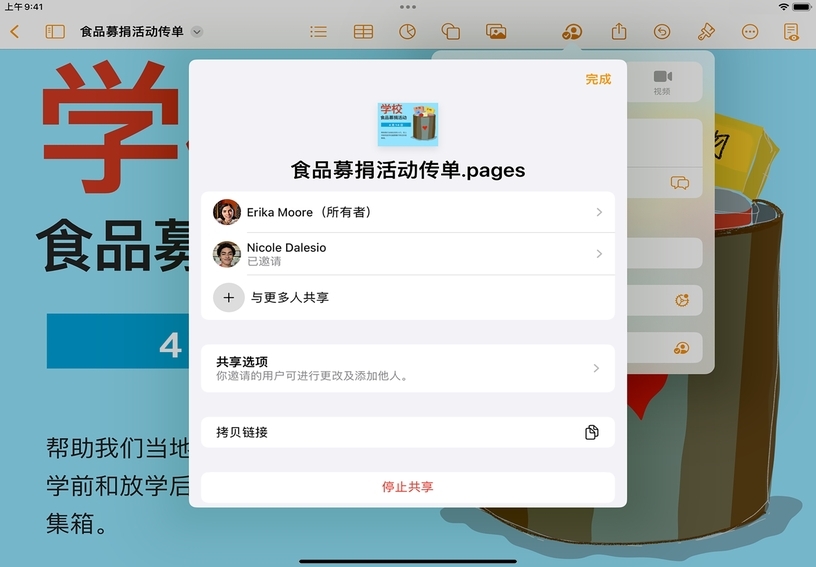Tap 与更多人共享 to add people
Image resolution: width=816 pixels, height=567 pixels.
pos(408,297)
